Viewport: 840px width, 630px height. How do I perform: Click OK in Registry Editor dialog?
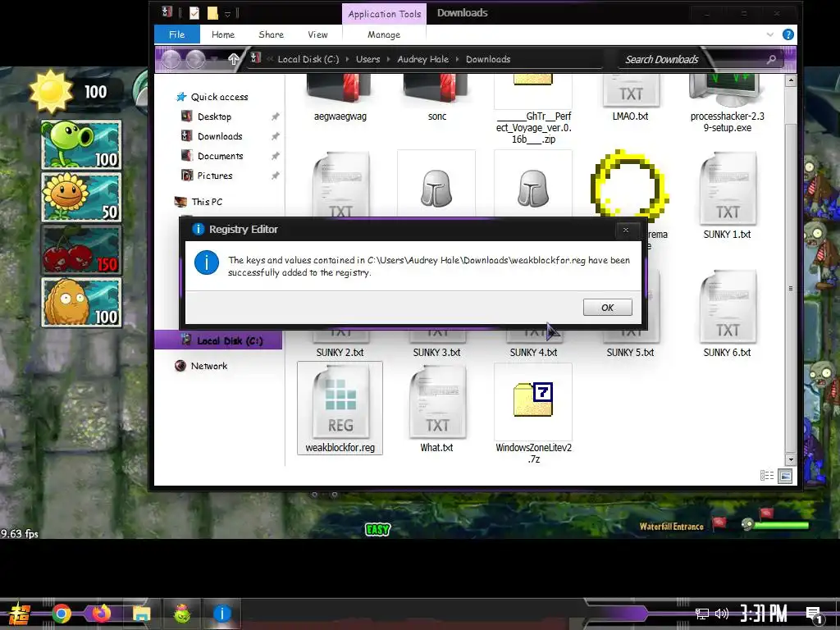[x=608, y=308]
